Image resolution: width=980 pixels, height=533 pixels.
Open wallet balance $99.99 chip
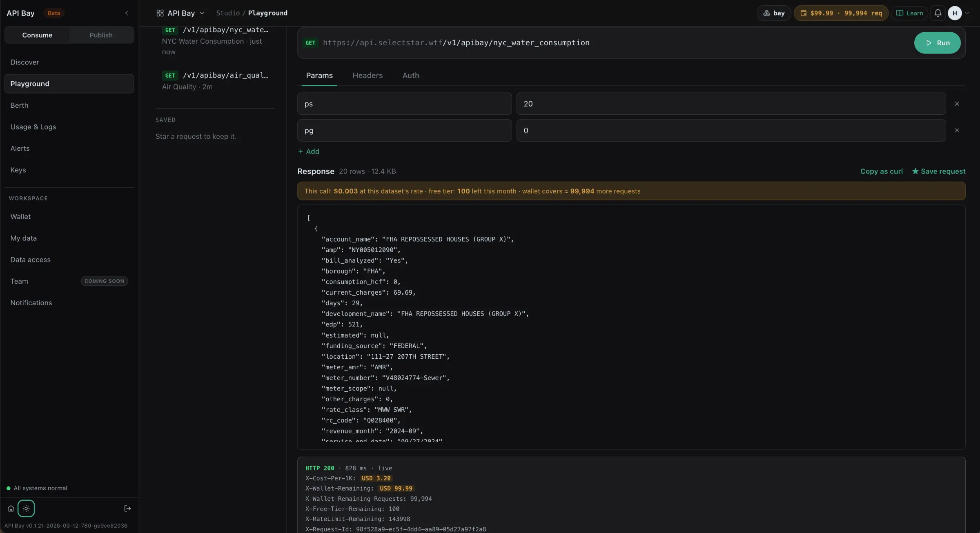(841, 13)
